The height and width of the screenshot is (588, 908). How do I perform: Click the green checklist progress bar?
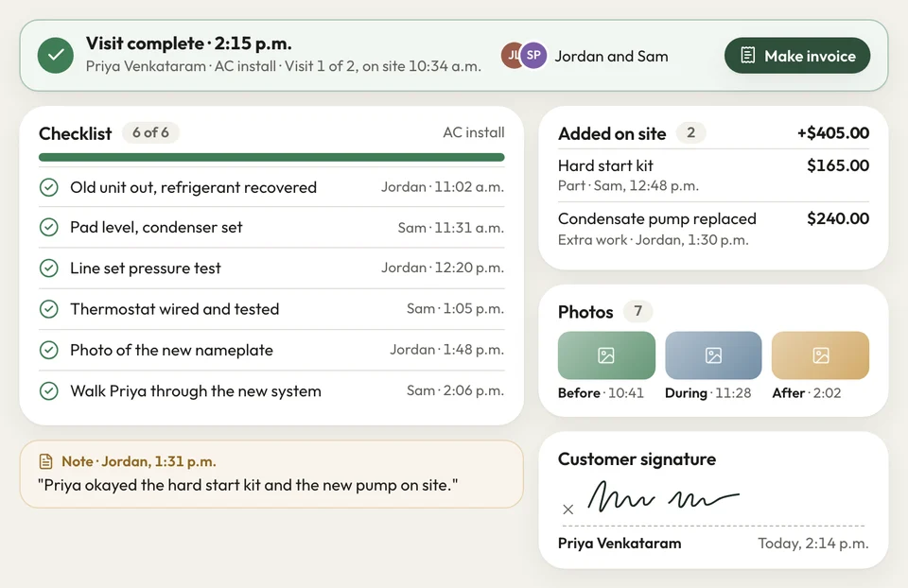[271, 158]
